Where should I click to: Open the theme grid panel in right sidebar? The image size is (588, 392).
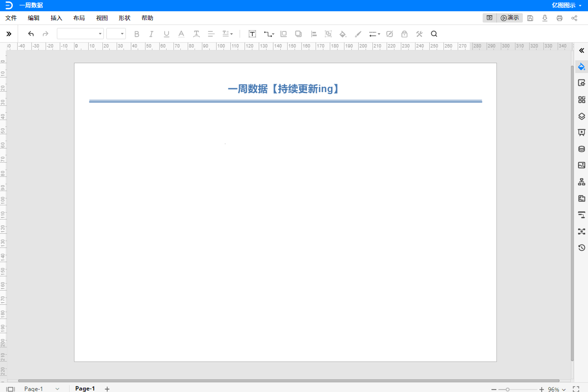click(x=582, y=99)
